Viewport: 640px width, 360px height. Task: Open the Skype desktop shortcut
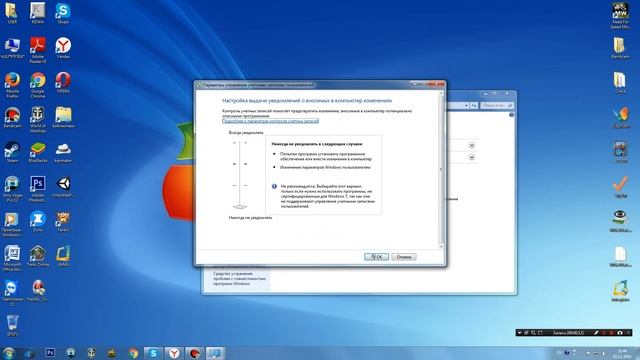[x=63, y=13]
